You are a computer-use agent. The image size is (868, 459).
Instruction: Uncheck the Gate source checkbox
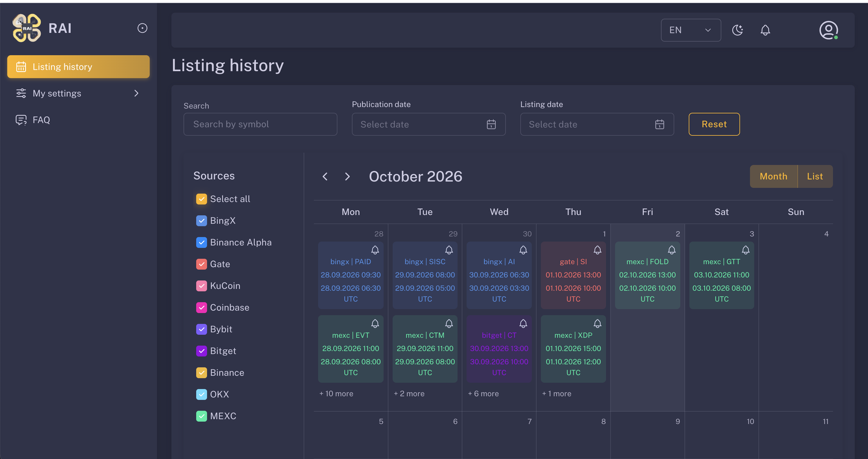click(201, 264)
